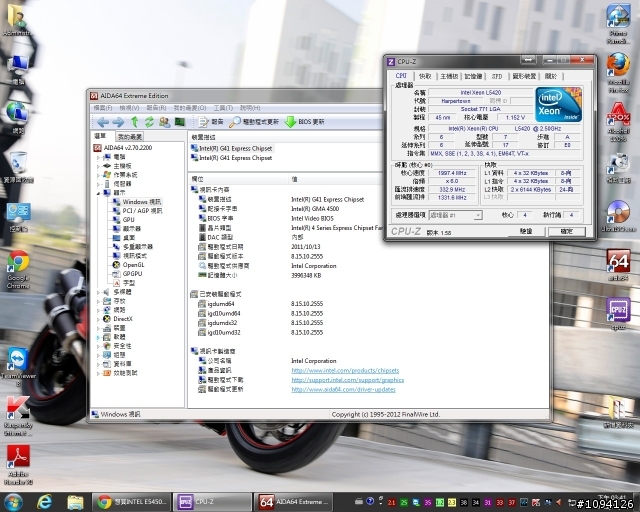The image size is (640, 512).
Task: Switch to the CPU-Z taskbar button
Action: [212, 502]
